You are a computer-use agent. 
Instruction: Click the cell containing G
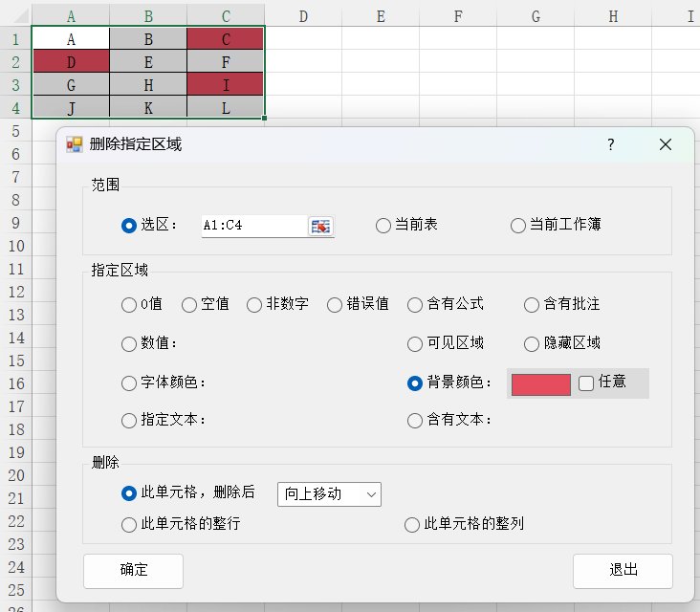[71, 84]
